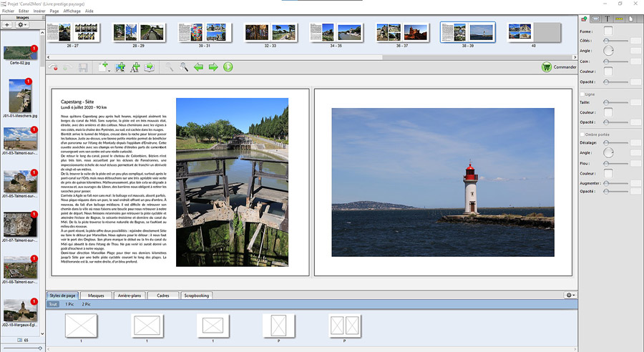
Task: Select page spread thumbnail 32 - 33
Action: tap(270, 32)
